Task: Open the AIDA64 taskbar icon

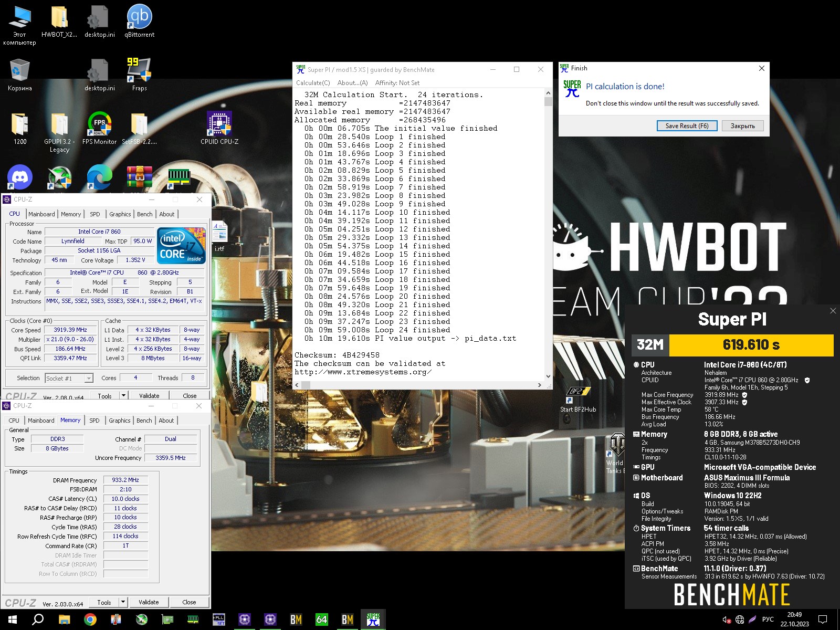Action: [x=322, y=619]
